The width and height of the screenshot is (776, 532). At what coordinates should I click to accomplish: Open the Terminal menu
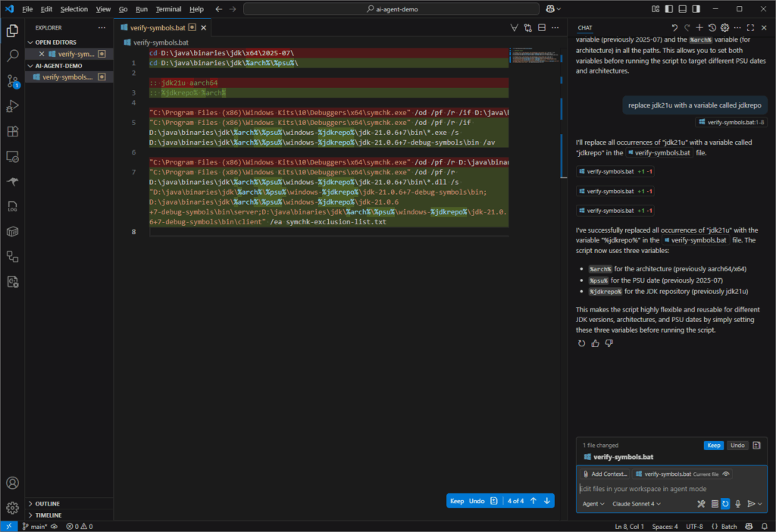click(x=167, y=9)
